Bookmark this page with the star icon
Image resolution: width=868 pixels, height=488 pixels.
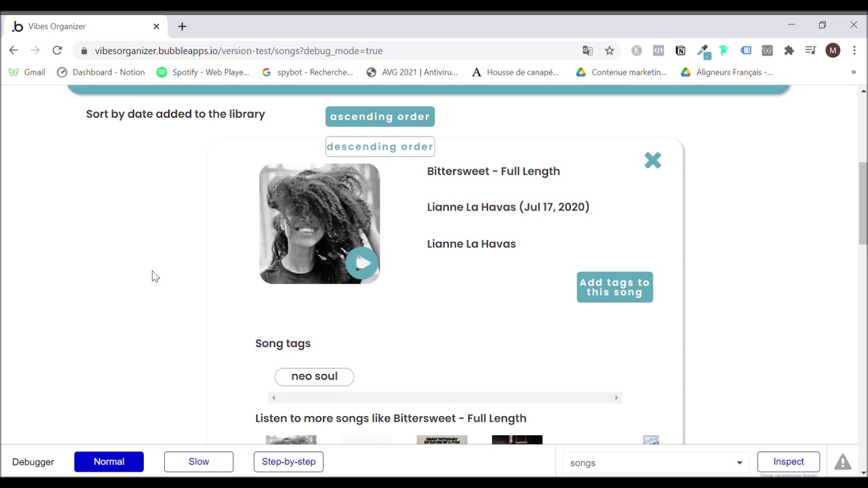coord(610,51)
